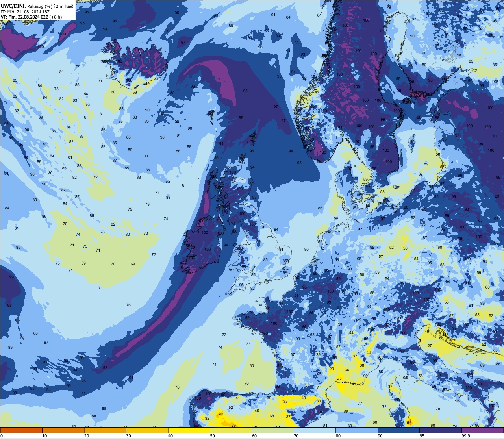Image resolution: width=504 pixels, height=439 pixels.
Task: Click the 20–30% amber legend swatch
Action: [105, 430]
